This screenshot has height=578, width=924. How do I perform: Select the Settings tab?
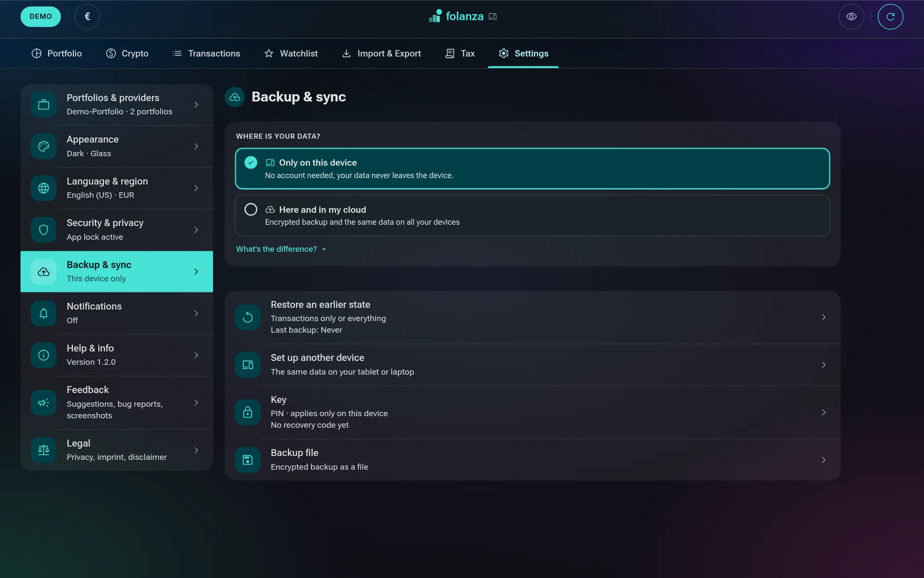point(523,53)
